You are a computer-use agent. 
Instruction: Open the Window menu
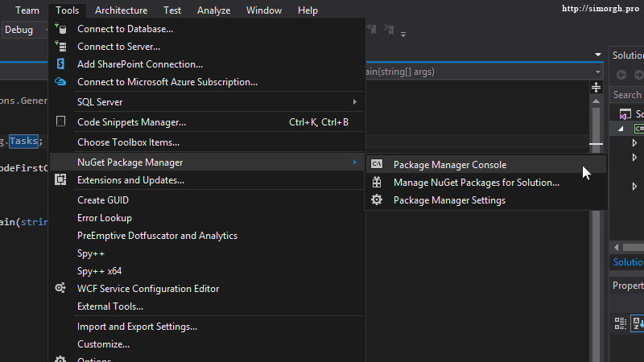coord(264,10)
